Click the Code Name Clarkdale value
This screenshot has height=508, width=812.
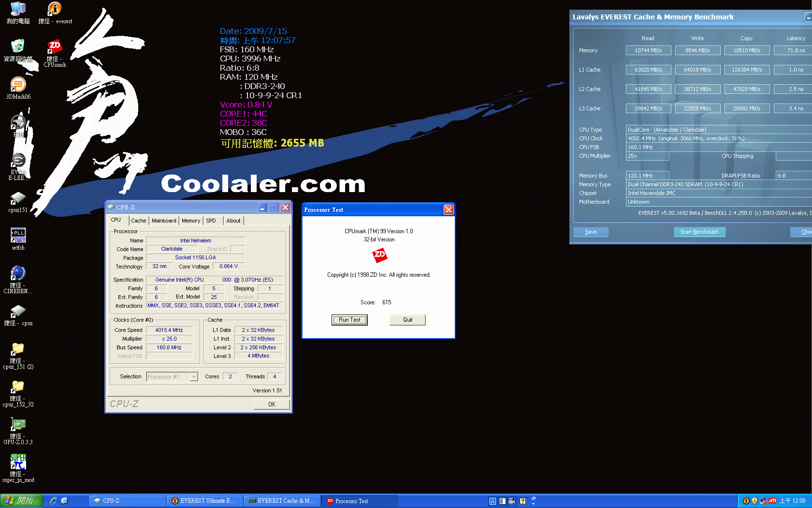coord(172,249)
